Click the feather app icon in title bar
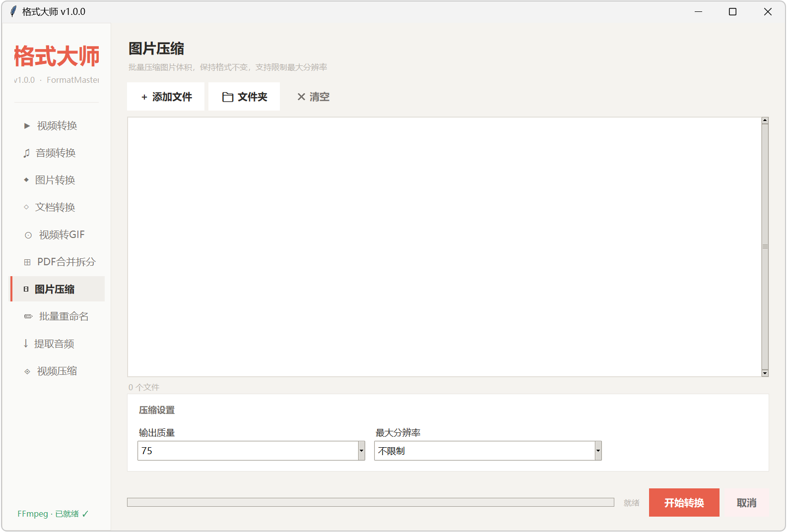Viewport: 787px width, 532px height. (13, 11)
